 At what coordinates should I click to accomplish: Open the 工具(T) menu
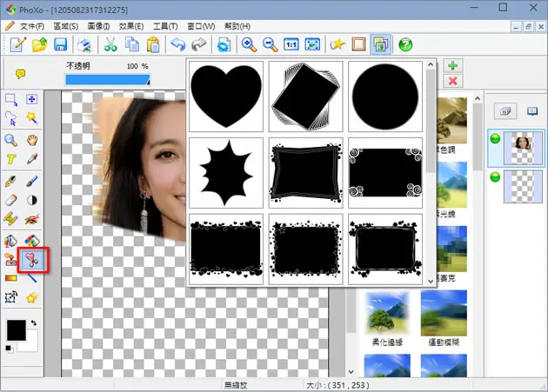[x=165, y=27]
